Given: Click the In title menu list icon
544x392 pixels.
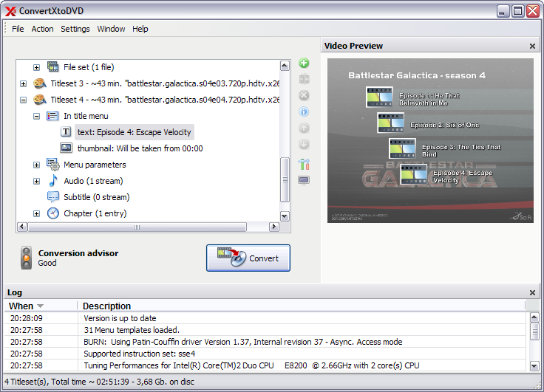Looking at the screenshot, I should pos(52,116).
